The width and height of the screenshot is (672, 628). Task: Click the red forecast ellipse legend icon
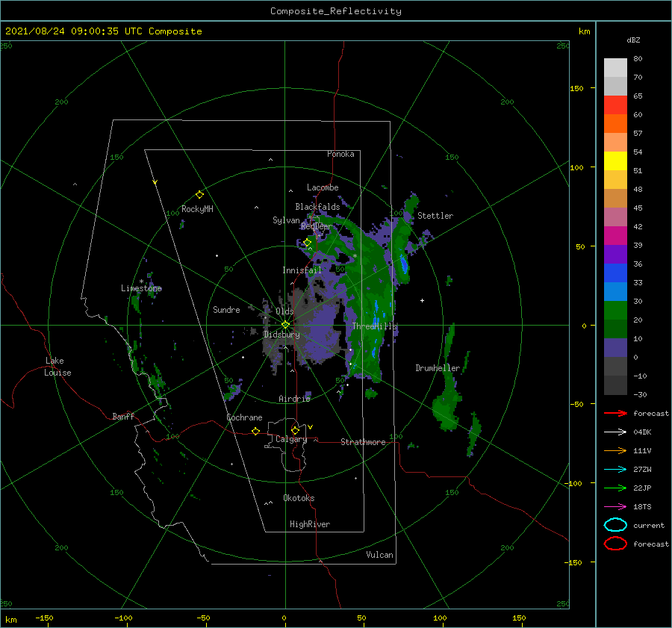(615, 544)
